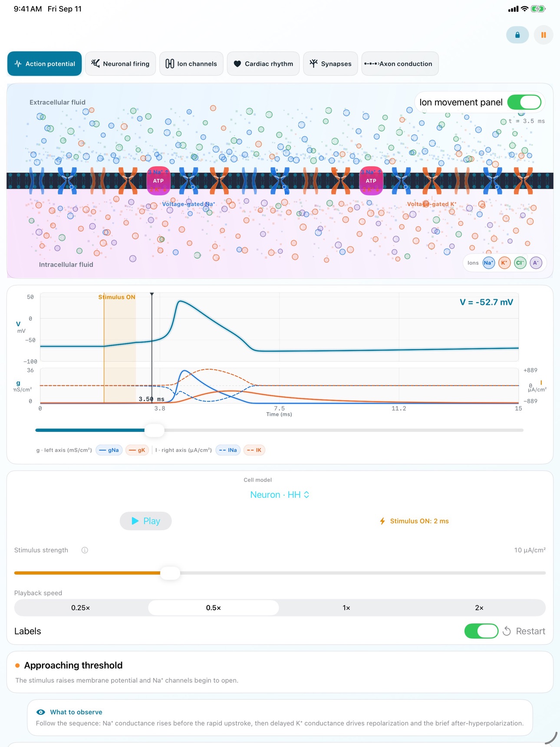This screenshot has width=560, height=747.
Task: Open the Neuron · HH cell model dropdown
Action: 280,495
